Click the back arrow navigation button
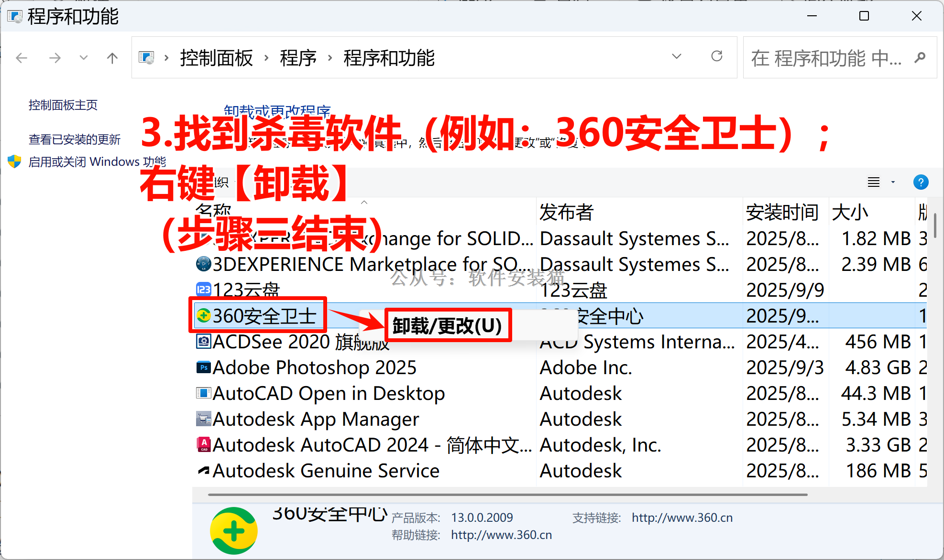This screenshot has width=944, height=560. (x=22, y=58)
